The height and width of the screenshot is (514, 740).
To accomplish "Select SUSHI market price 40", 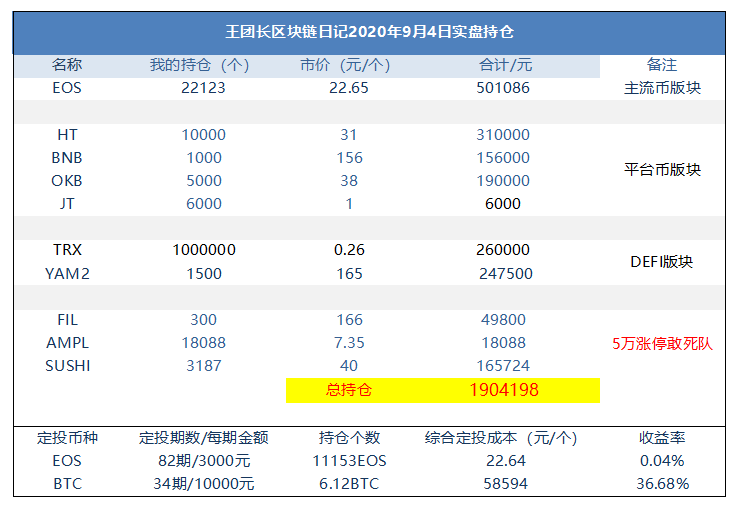I will [x=349, y=366].
